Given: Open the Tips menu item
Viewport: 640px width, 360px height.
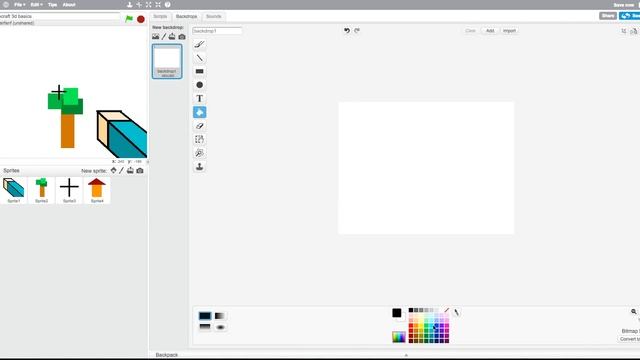Looking at the screenshot, I should point(52,5).
